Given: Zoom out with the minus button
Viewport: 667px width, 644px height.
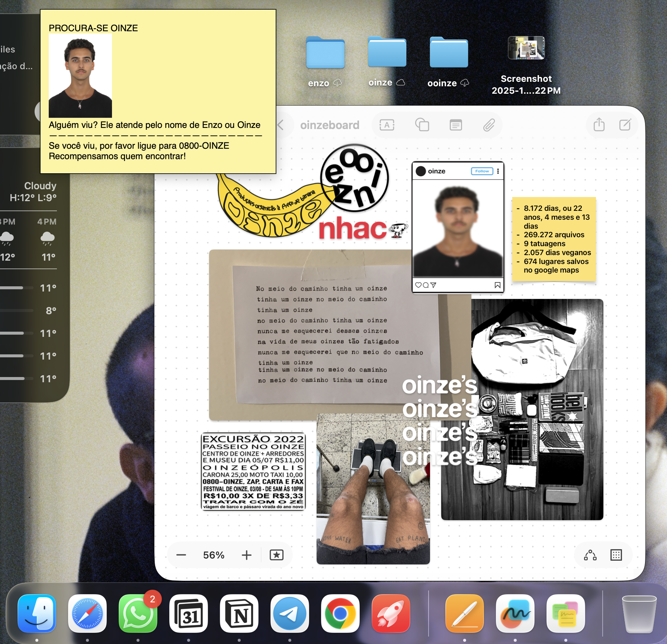Looking at the screenshot, I should point(181,555).
